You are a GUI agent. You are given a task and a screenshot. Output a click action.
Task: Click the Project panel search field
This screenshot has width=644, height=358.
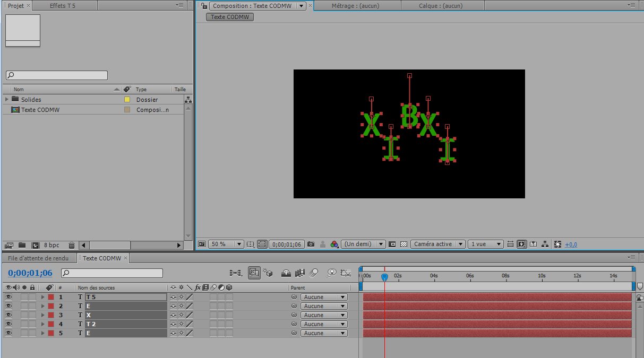pos(57,75)
